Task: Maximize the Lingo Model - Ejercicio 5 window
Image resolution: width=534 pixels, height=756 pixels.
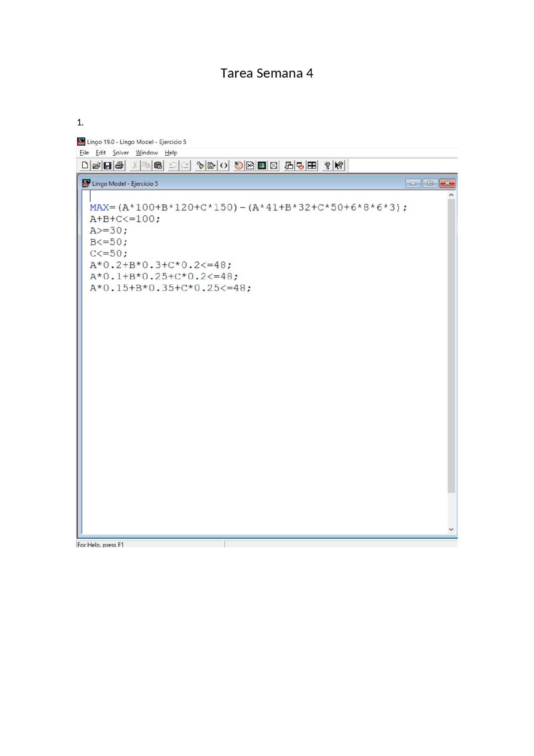Action: pos(430,183)
